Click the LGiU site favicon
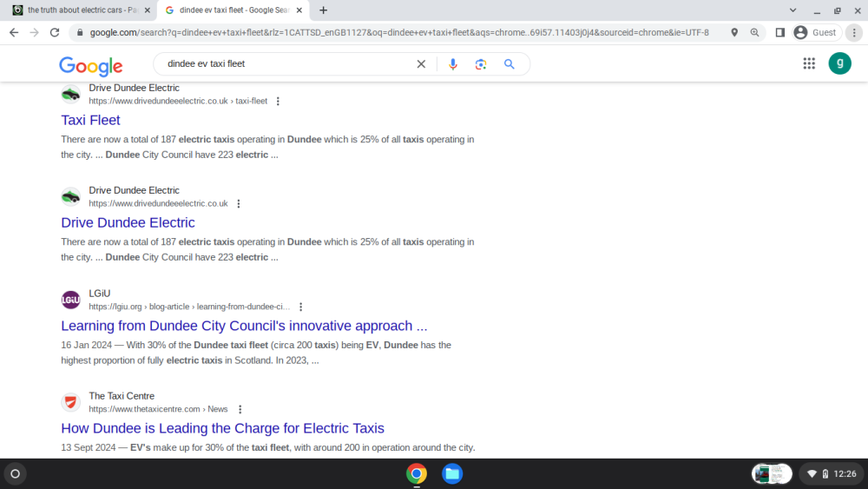Viewport: 868px width, 489px height. pos(70,300)
